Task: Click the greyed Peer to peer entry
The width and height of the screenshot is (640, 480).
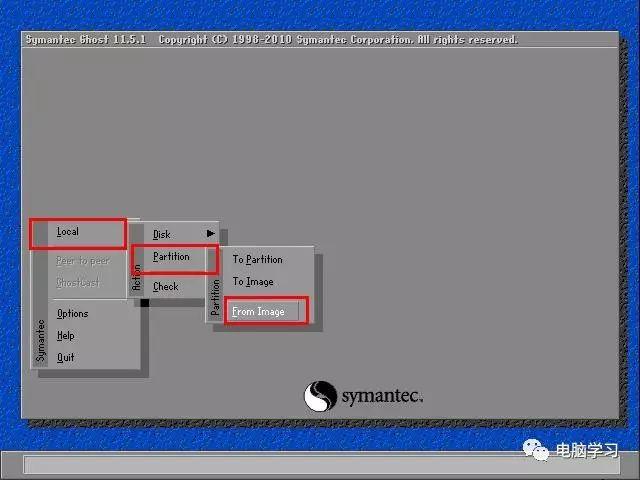Action: pyautogui.click(x=83, y=261)
